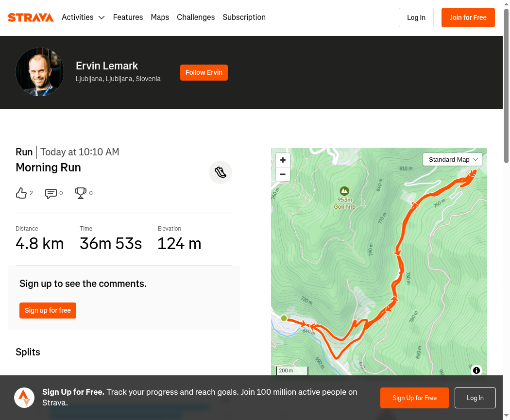Click the running shoe icon
The width and height of the screenshot is (510, 420).
coord(220,172)
